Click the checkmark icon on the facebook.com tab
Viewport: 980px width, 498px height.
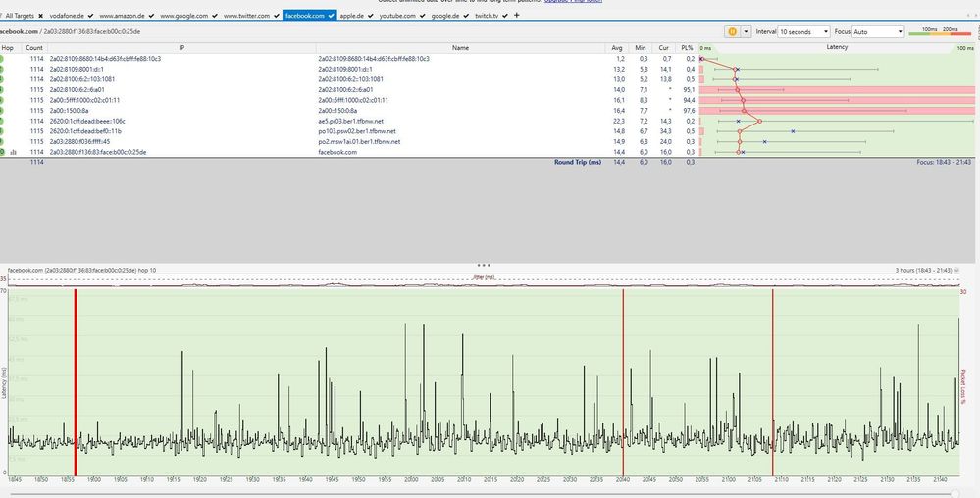tap(333, 16)
